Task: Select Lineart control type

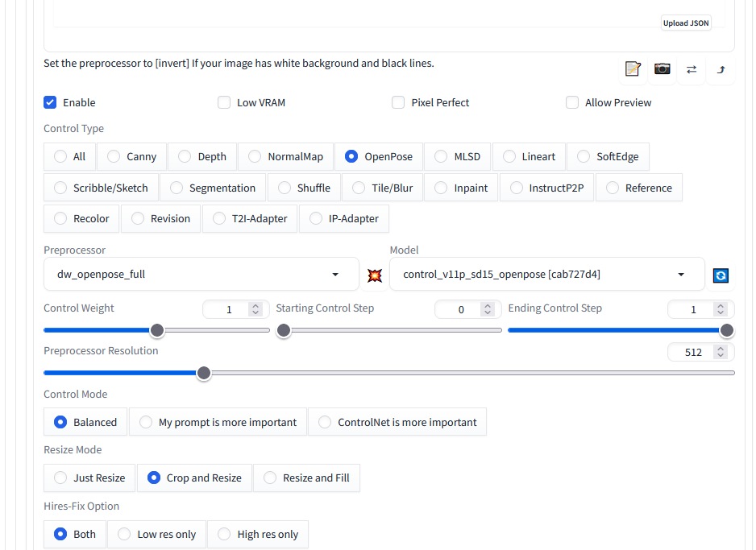Action: point(529,156)
